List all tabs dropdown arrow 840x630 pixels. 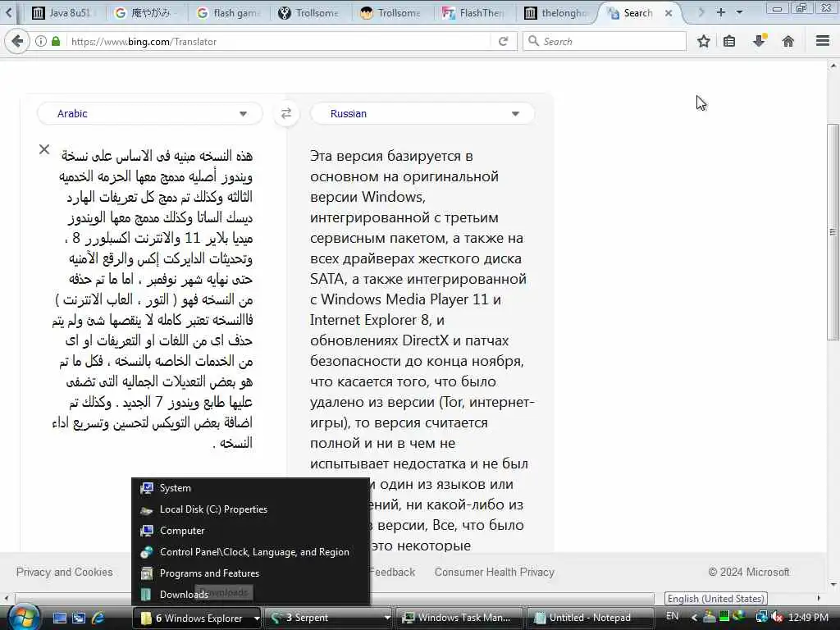click(739, 12)
